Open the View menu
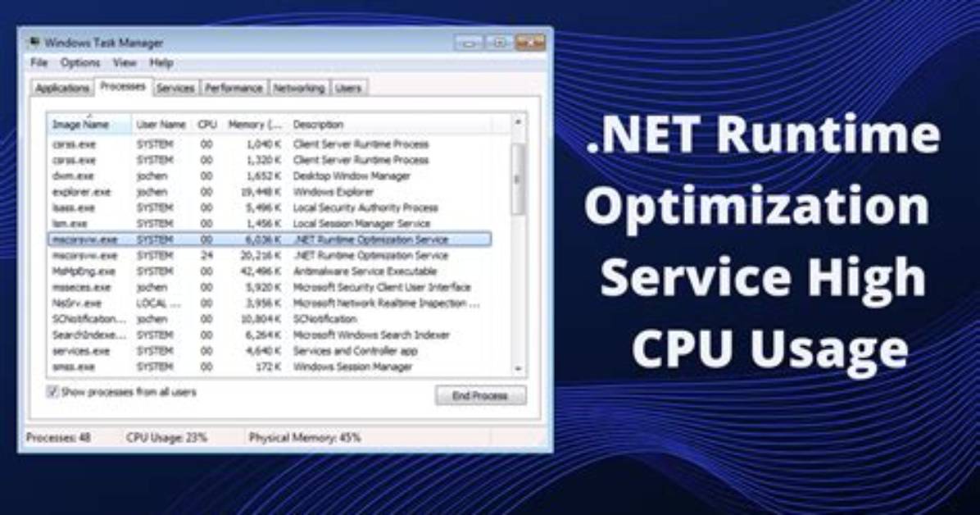Image resolution: width=980 pixels, height=515 pixels. click(125, 62)
